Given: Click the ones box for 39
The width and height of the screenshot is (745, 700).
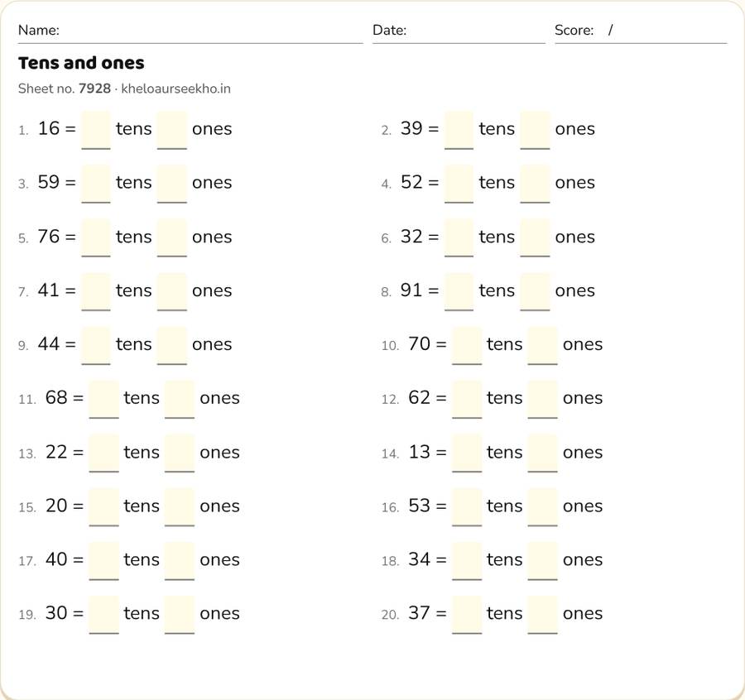Looking at the screenshot, I should (x=535, y=130).
